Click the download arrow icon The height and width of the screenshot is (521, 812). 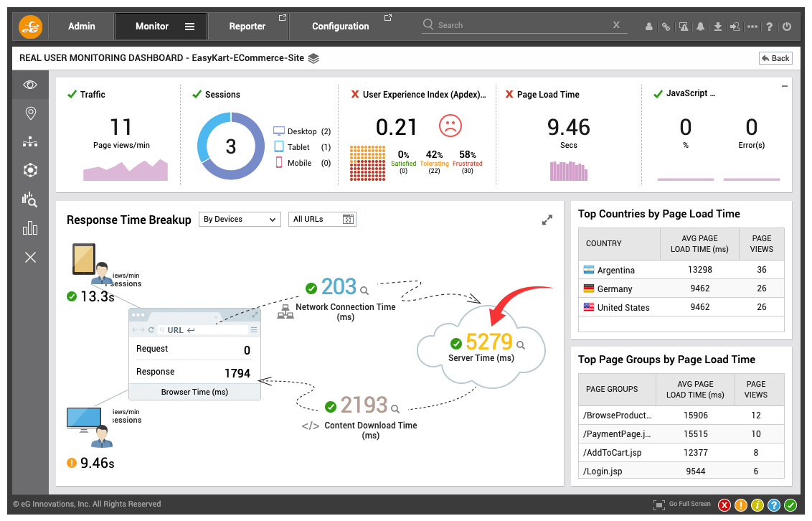tap(718, 27)
